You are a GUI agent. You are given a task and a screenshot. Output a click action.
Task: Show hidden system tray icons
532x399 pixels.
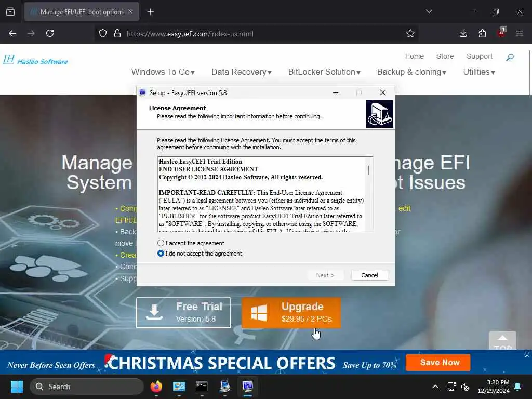(435, 387)
